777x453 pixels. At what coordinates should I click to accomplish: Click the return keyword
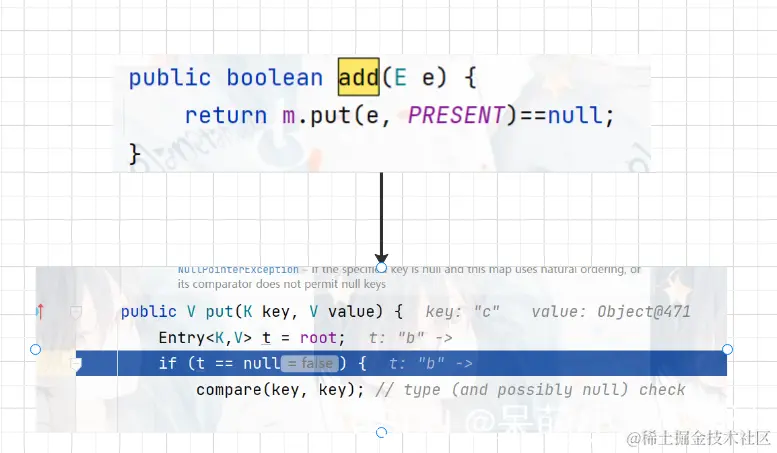(226, 116)
